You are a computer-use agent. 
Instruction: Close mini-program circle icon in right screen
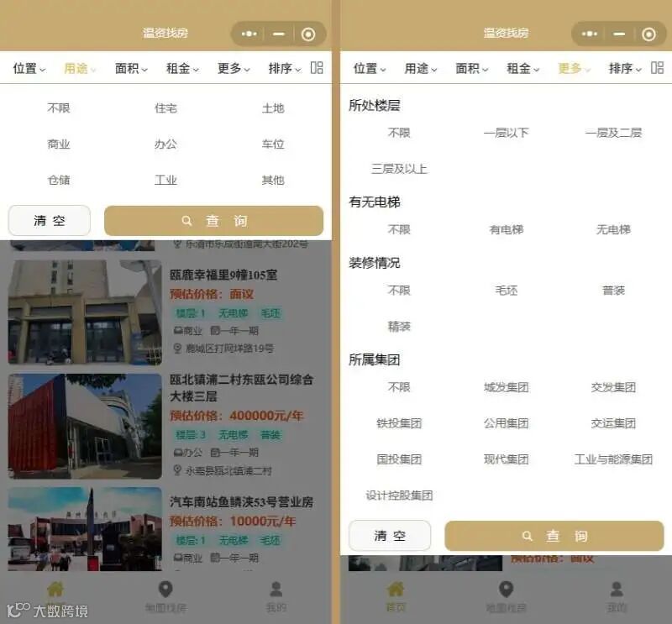[648, 34]
